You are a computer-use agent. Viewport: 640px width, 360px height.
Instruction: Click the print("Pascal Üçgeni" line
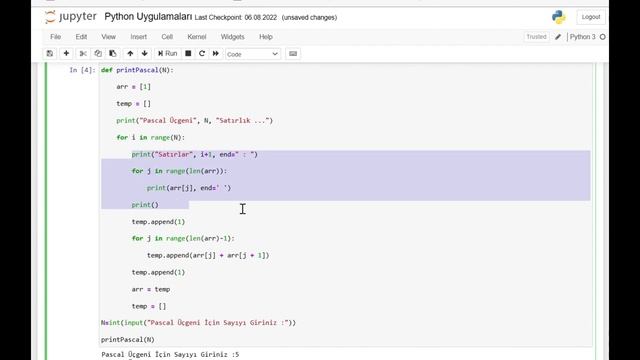pyautogui.click(x=194, y=120)
